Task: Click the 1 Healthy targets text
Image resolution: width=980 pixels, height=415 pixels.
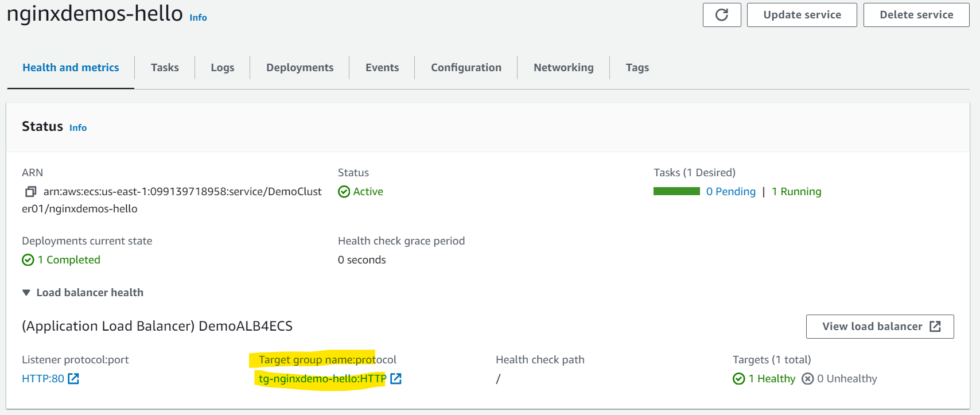Action: coord(772,379)
